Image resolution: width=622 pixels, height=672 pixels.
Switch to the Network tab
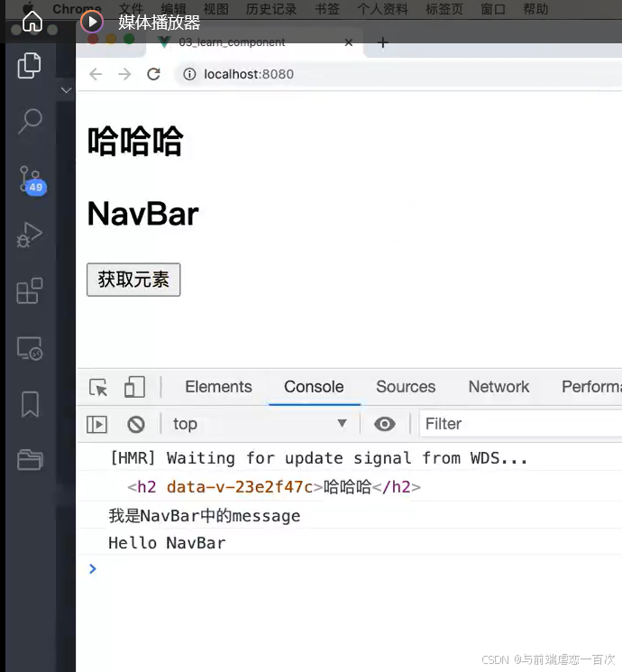(x=499, y=387)
